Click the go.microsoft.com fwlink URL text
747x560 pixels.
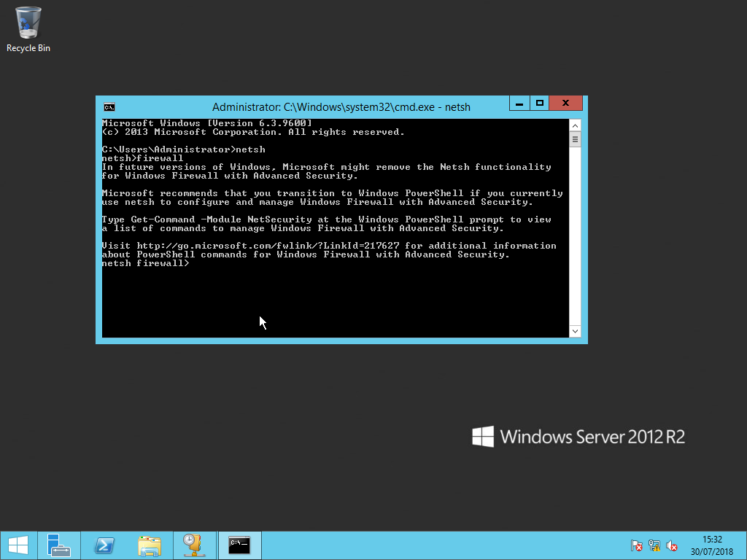(x=268, y=246)
